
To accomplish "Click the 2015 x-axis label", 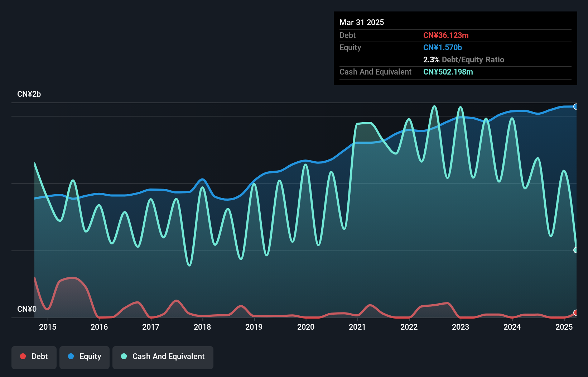I will pos(48,327).
